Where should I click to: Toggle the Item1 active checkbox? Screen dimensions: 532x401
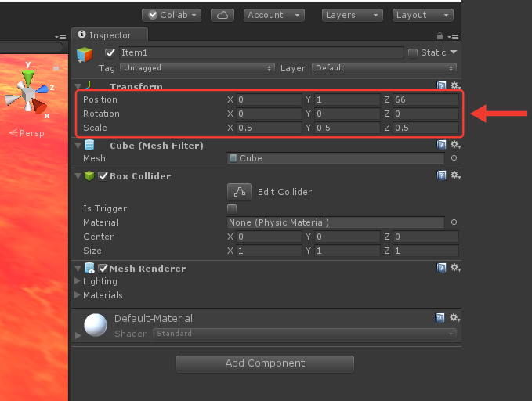(110, 53)
